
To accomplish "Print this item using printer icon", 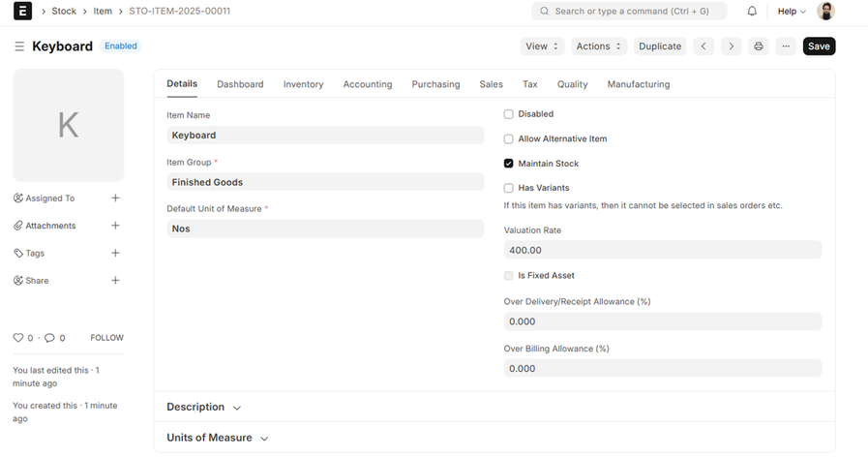I will (759, 46).
